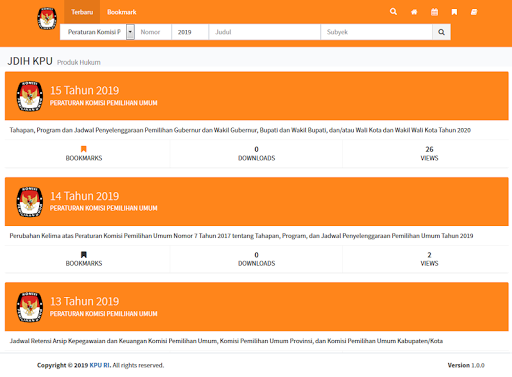Open the 15 Tahun 2019 regulation title
This screenshot has height=377, width=512.
85,90
